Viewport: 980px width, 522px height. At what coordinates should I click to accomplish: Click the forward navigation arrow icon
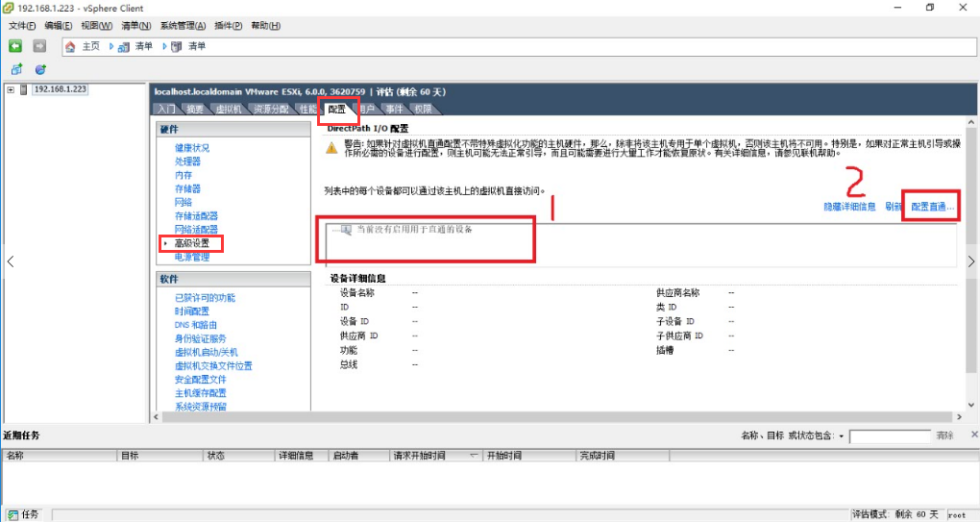click(x=39, y=45)
